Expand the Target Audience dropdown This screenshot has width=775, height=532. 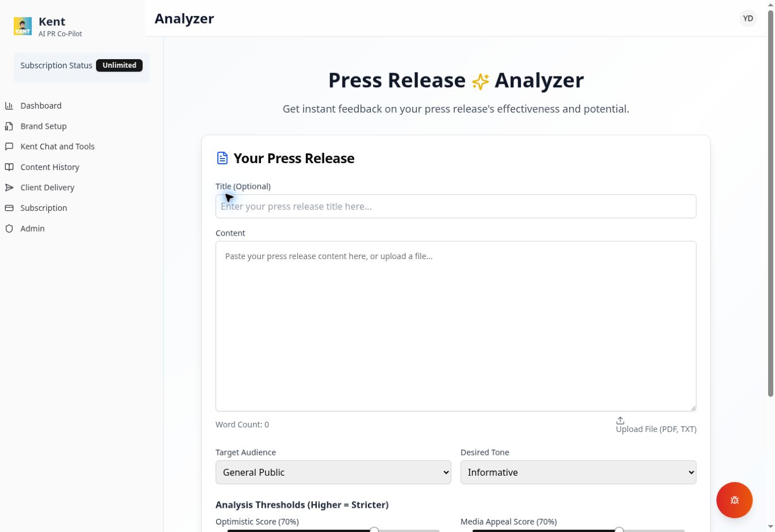(333, 472)
